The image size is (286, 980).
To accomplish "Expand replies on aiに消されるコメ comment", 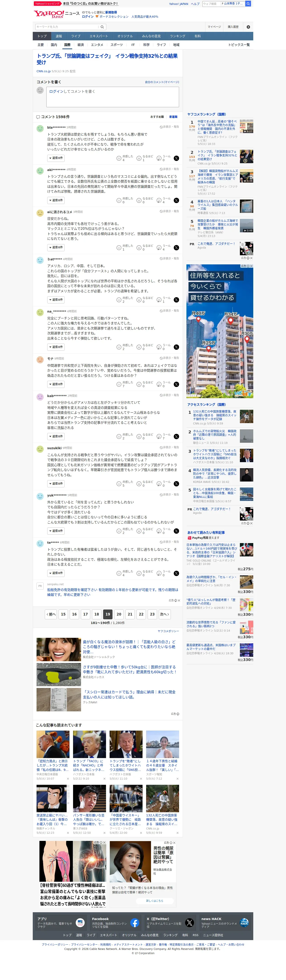I will point(55,248).
